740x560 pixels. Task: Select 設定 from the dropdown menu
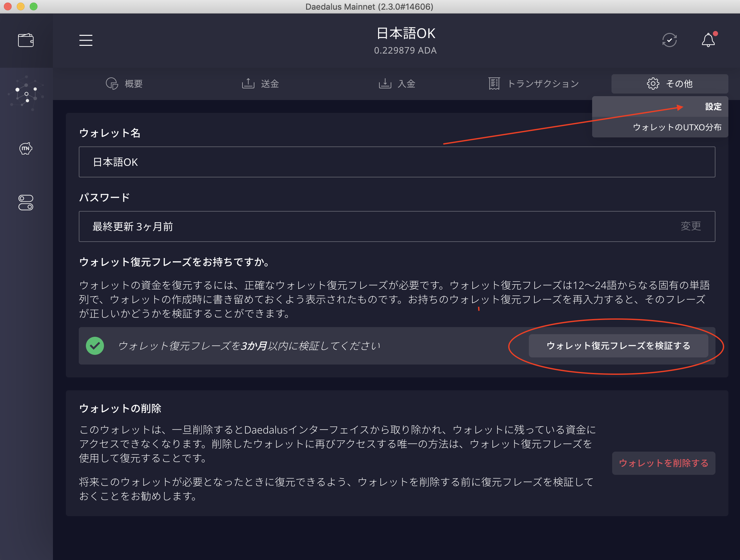pyautogui.click(x=713, y=107)
